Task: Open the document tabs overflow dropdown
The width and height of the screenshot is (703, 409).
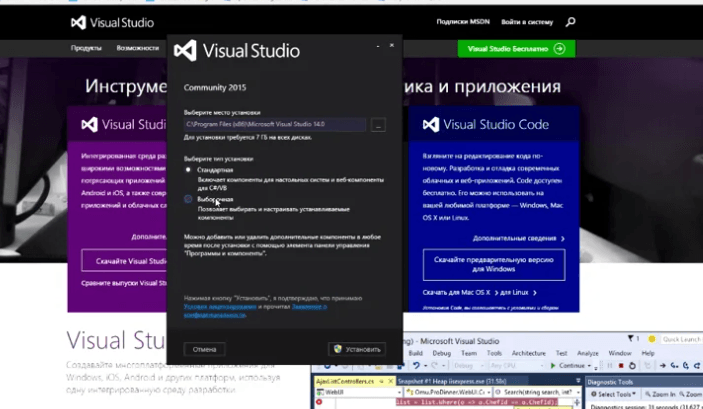Action: [578, 381]
